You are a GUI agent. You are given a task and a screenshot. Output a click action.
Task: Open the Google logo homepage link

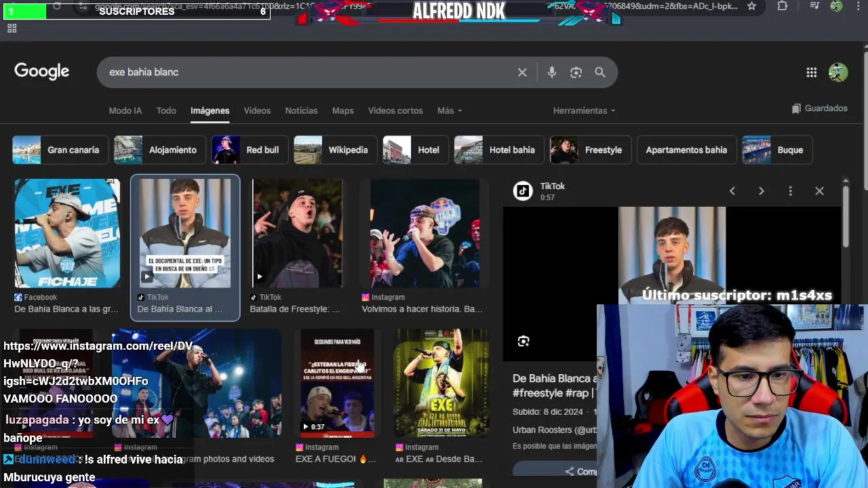(x=42, y=71)
